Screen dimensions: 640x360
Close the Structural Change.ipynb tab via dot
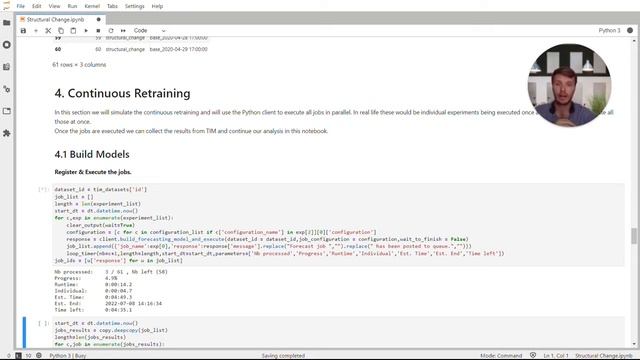pyautogui.click(x=98, y=20)
